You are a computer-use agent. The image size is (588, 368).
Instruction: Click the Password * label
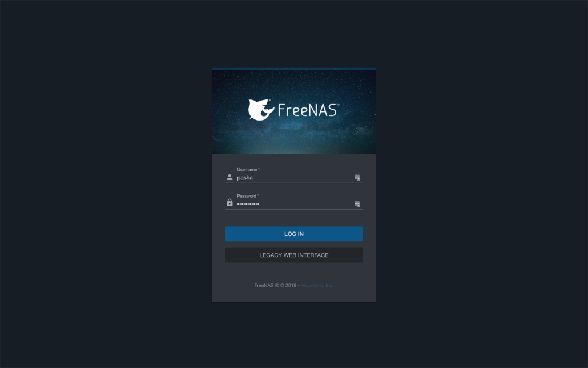tap(248, 196)
